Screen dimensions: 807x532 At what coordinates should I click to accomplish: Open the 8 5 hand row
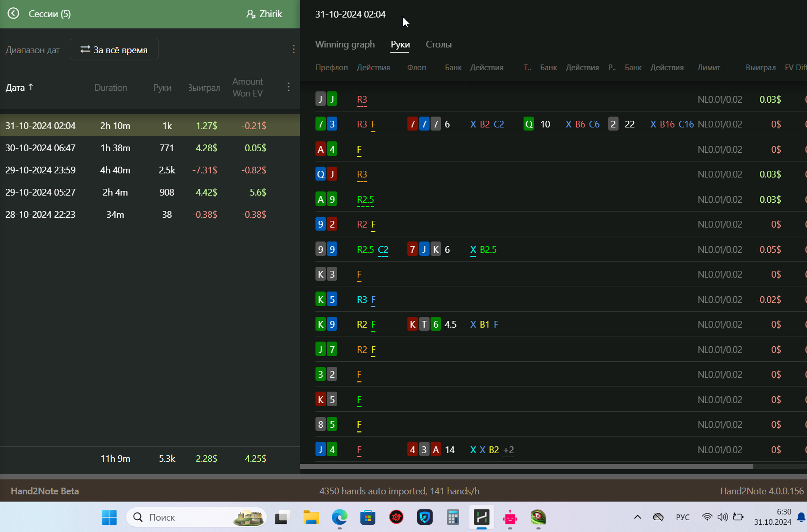[x=561, y=424]
